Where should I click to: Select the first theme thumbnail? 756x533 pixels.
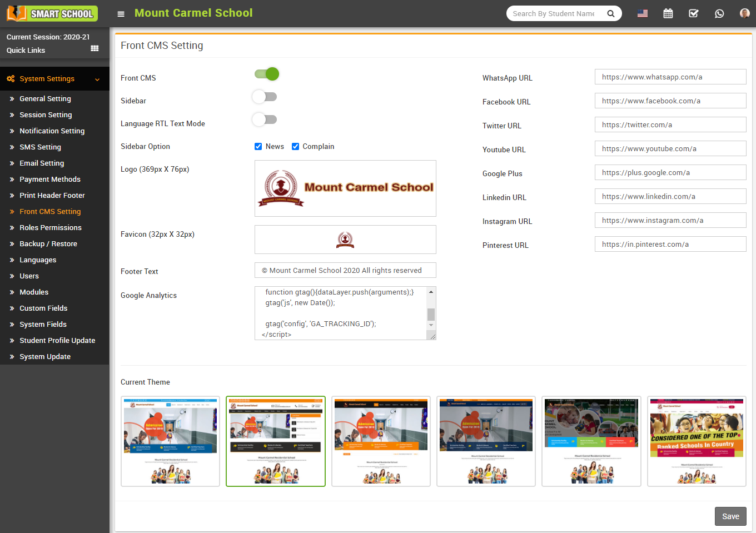(170, 441)
